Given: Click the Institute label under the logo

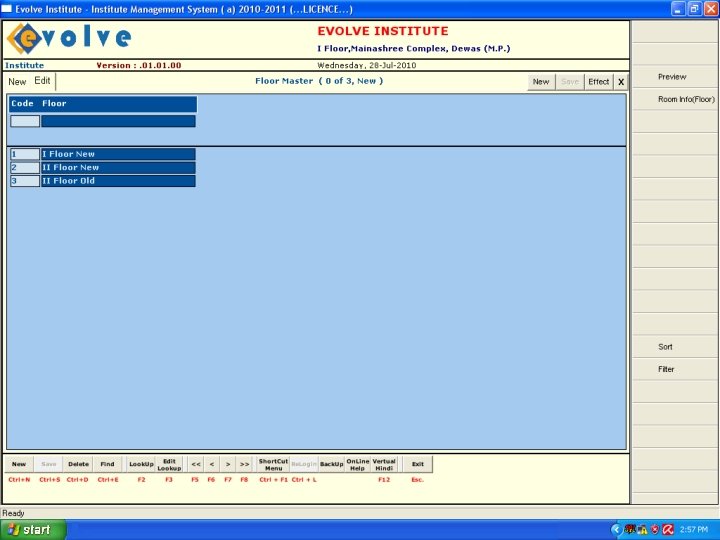Looking at the screenshot, I should [x=24, y=65].
